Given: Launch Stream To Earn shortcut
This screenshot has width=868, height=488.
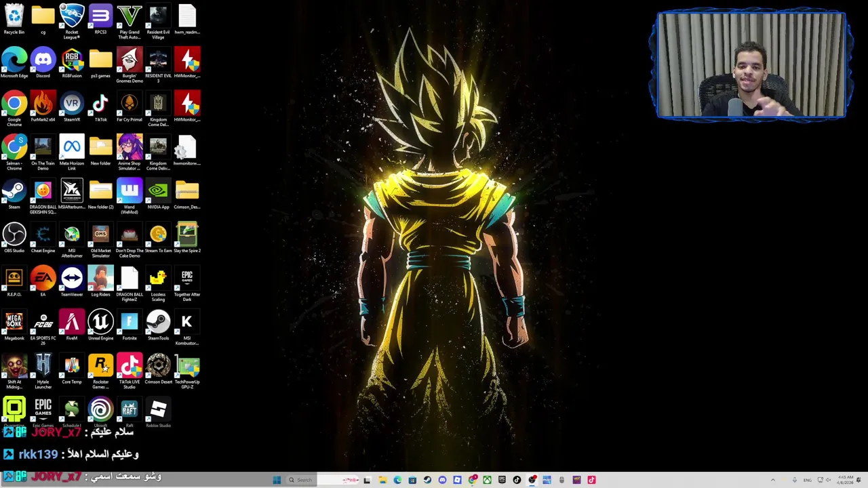Looking at the screenshot, I should [158, 238].
